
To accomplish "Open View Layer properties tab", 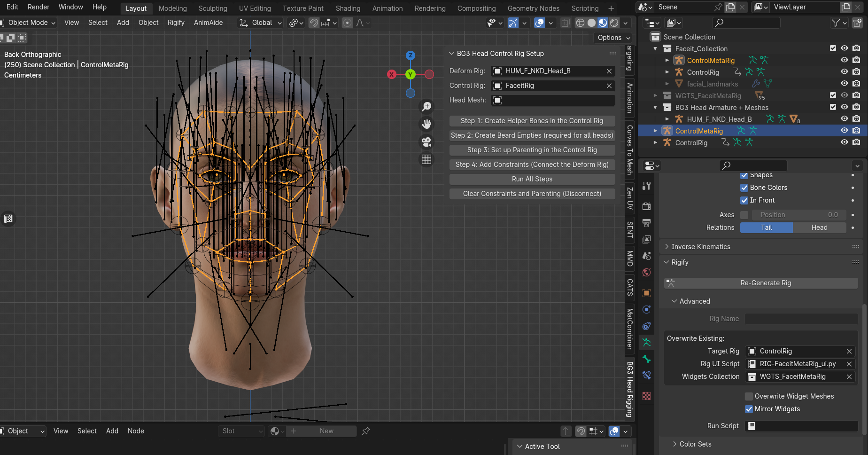I will (647, 239).
